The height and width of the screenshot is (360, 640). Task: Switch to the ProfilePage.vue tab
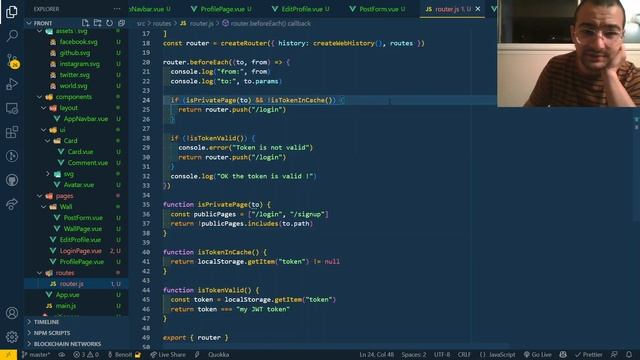point(221,9)
